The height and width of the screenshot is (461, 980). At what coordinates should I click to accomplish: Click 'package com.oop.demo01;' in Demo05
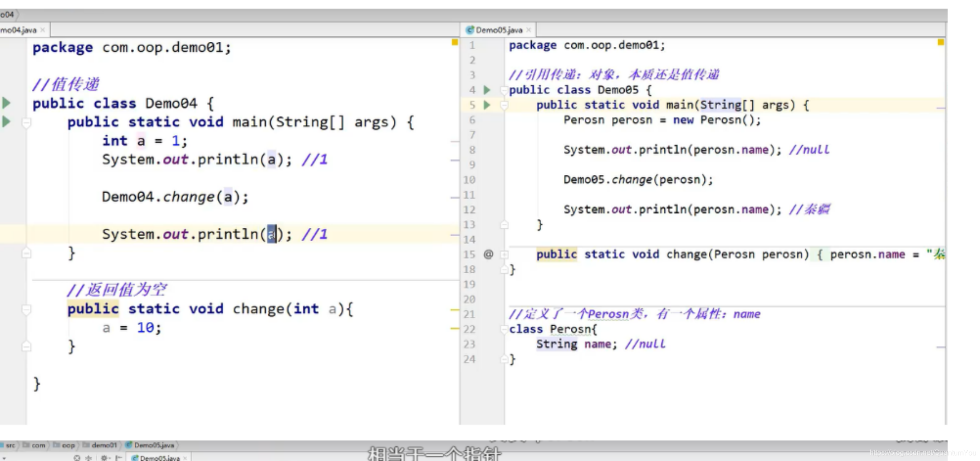(x=587, y=45)
